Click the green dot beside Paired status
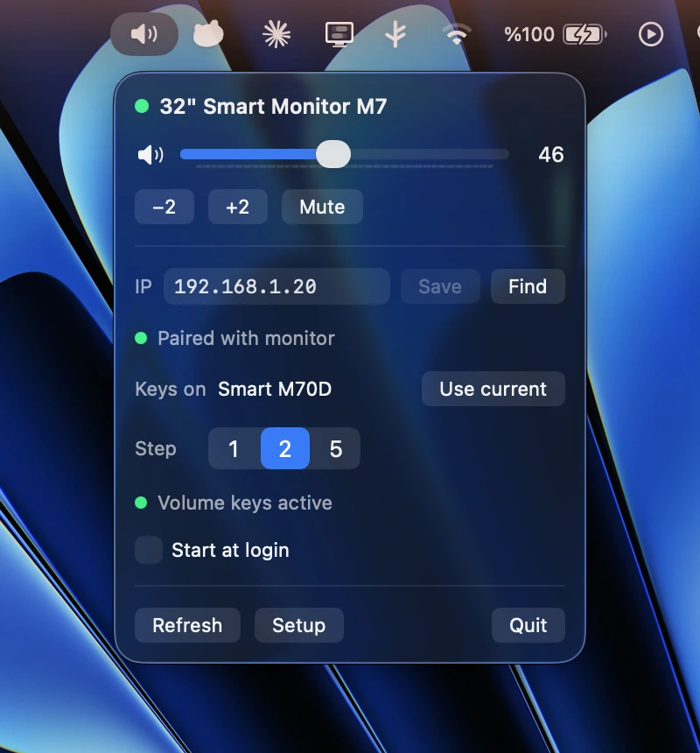Screen dimensions: 700x753 (x=141, y=338)
